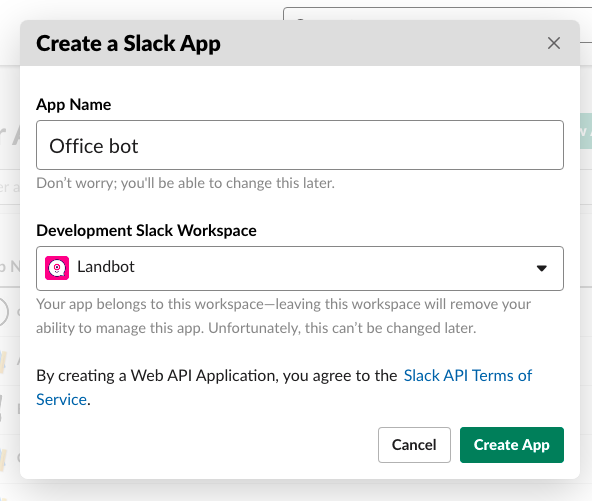Click the Create a Slack App title

click(x=128, y=43)
